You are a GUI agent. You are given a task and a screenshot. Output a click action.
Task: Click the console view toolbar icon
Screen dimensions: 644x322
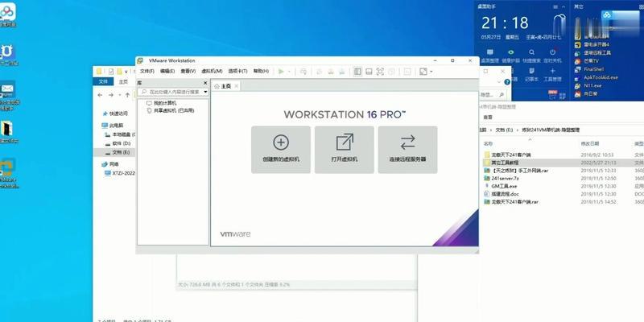[407, 72]
